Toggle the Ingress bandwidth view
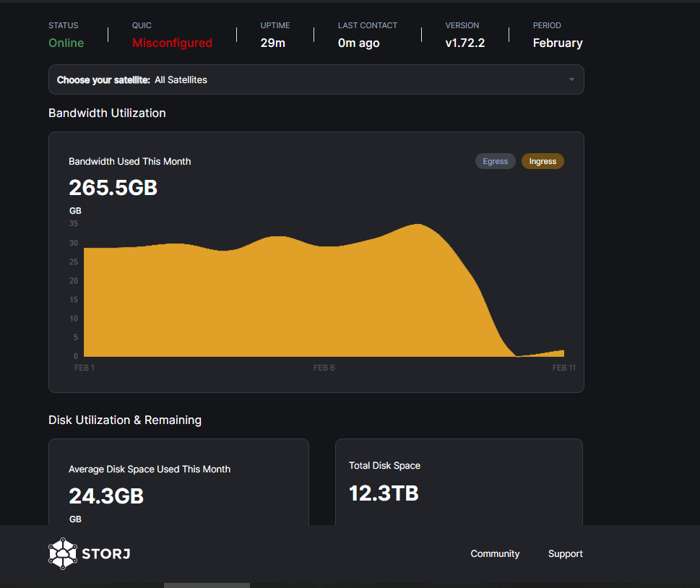Screen dimensions: 700x588 pos(543,161)
